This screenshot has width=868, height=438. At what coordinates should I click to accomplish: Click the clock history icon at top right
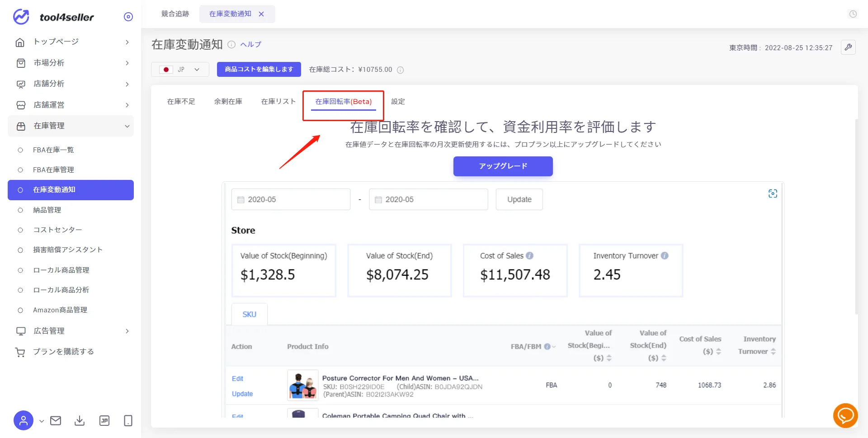[x=853, y=14]
